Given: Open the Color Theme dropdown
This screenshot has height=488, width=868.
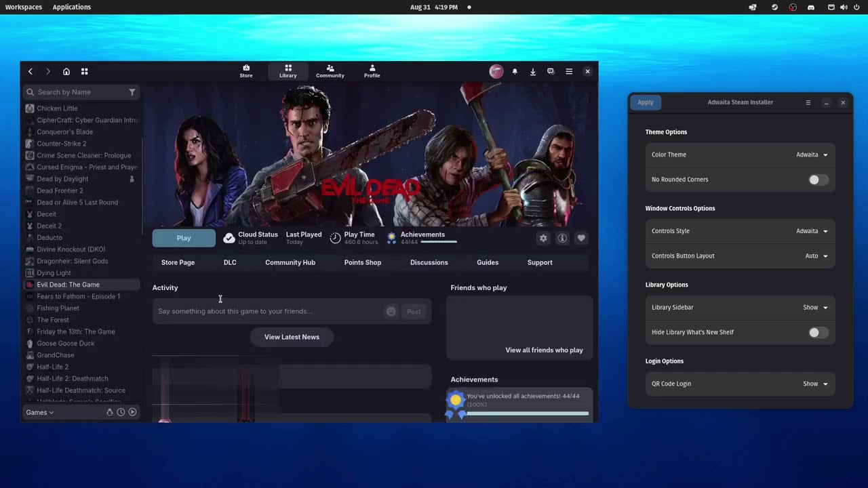Looking at the screenshot, I should (x=812, y=155).
